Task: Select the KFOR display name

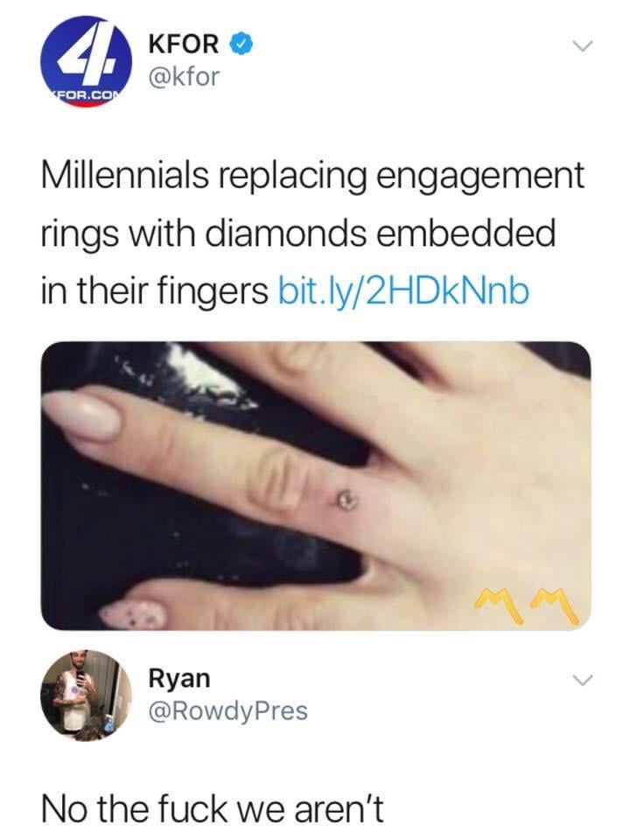Action: pos(184,44)
